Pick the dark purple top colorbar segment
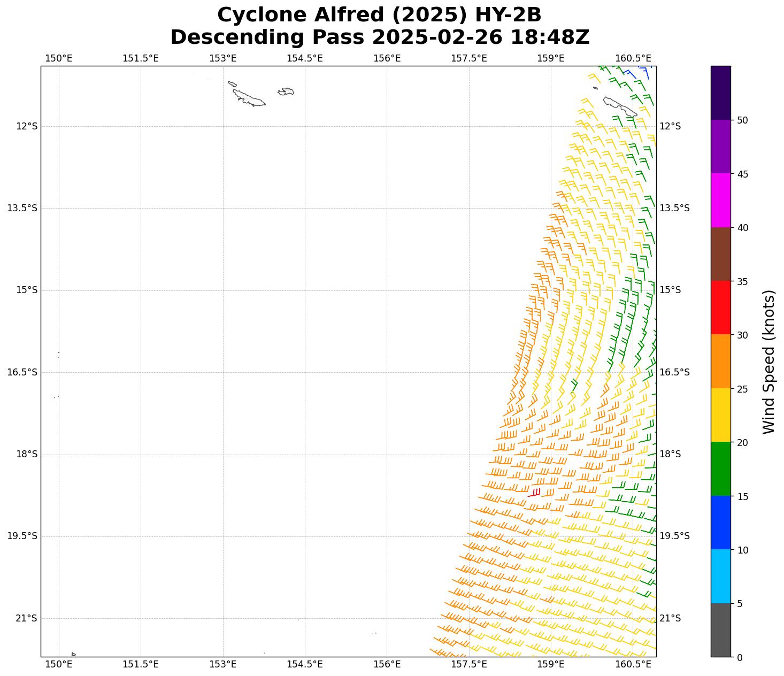Screen dimensions: 784x676 pyautogui.click(x=720, y=93)
